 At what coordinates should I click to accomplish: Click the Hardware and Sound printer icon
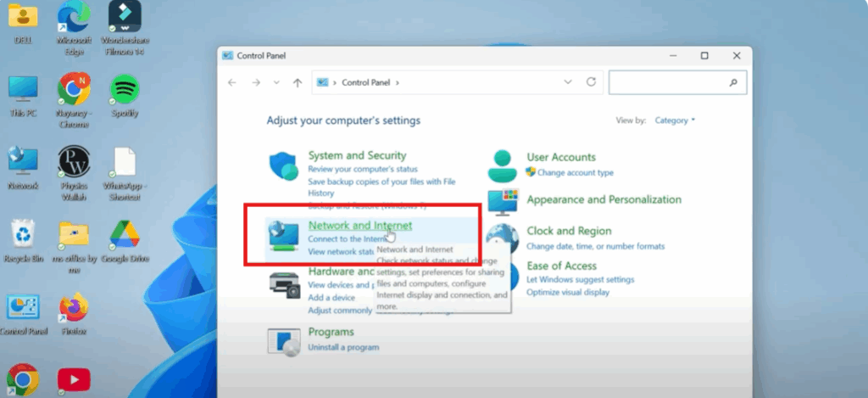coord(284,283)
